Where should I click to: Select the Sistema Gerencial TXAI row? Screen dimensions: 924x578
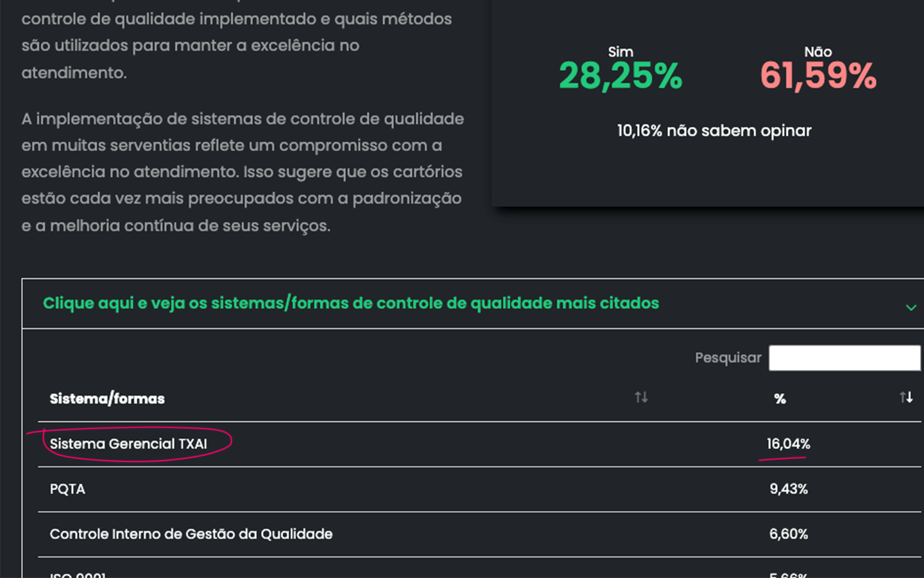pyautogui.click(x=128, y=444)
